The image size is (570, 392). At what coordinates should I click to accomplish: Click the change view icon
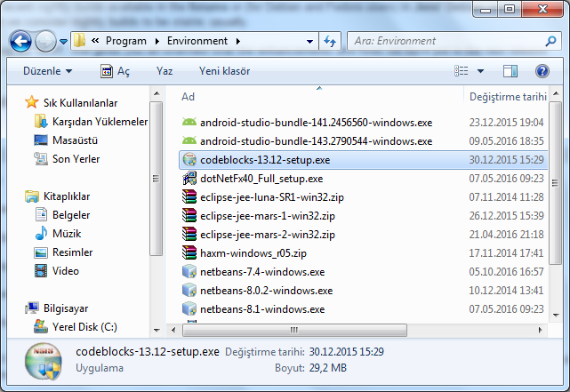462,71
